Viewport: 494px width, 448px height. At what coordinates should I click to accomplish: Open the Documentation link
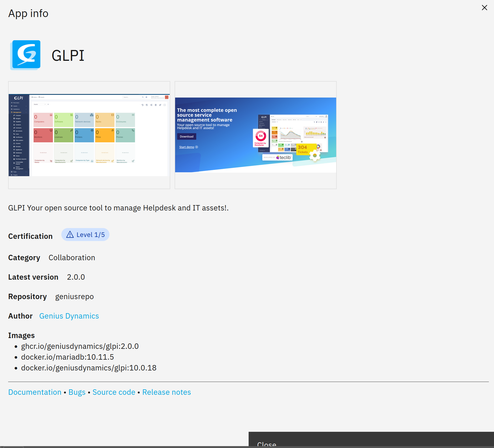pyautogui.click(x=35, y=392)
